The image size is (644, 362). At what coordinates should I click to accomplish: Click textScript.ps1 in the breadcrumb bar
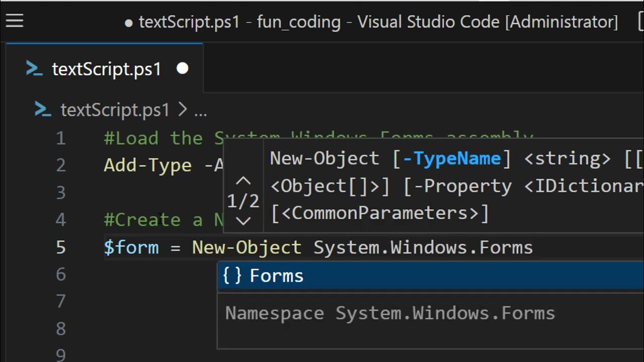click(115, 110)
